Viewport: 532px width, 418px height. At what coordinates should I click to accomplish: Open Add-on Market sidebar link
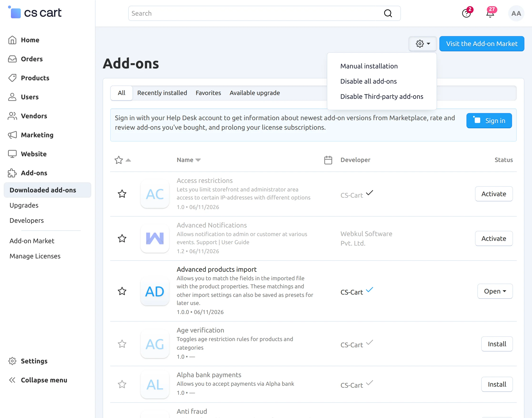[32, 241]
